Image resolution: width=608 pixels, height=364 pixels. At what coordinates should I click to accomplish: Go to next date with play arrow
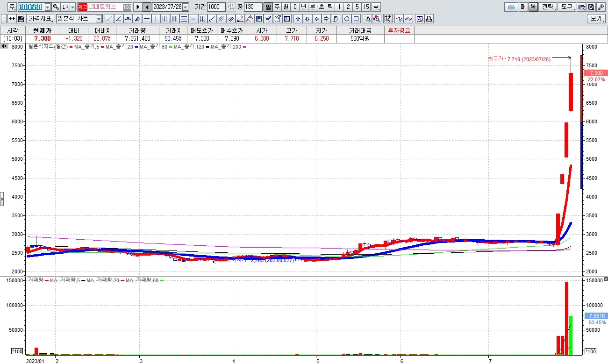coord(138,7)
